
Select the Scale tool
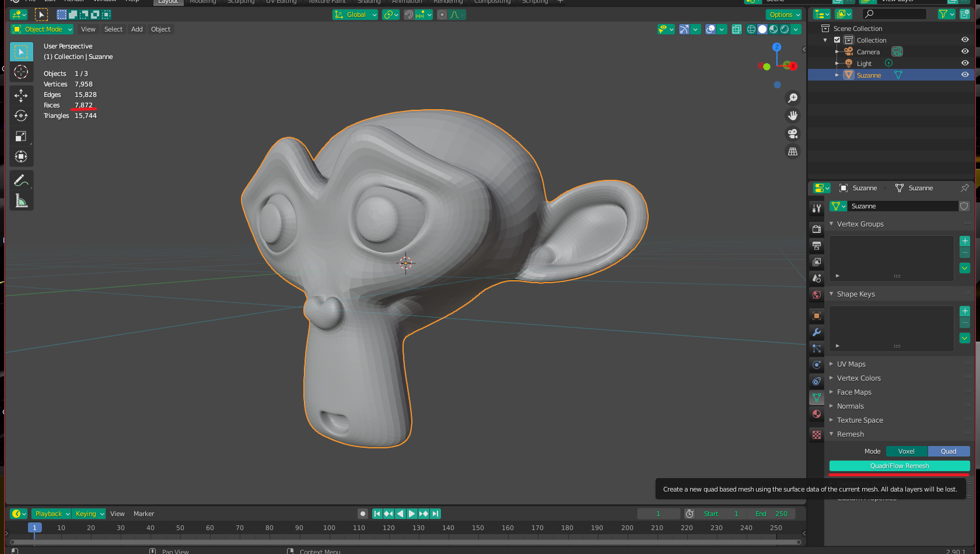pyautogui.click(x=21, y=136)
